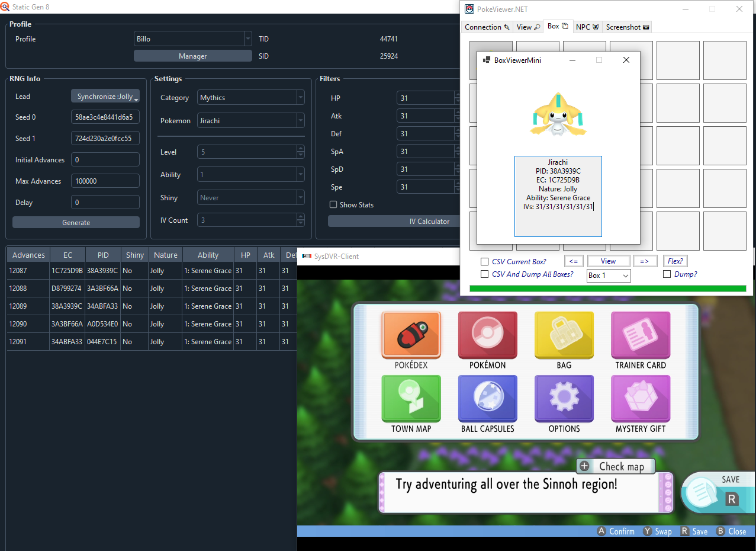
Task: Click the Static Gen 8 app icon
Action: 5,7
